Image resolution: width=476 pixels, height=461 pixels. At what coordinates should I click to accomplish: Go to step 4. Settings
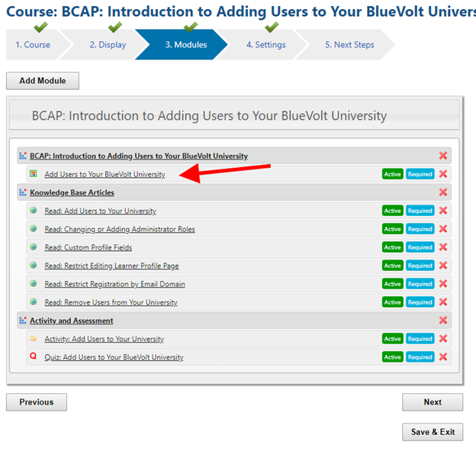tap(266, 44)
